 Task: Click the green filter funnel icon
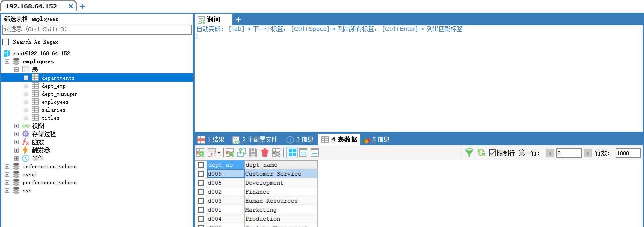click(469, 153)
